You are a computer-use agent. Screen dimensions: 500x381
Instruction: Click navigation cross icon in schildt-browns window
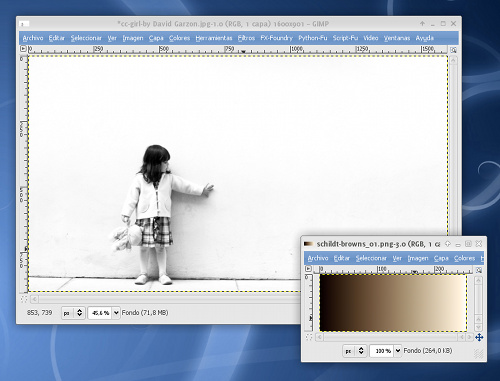pos(479,337)
